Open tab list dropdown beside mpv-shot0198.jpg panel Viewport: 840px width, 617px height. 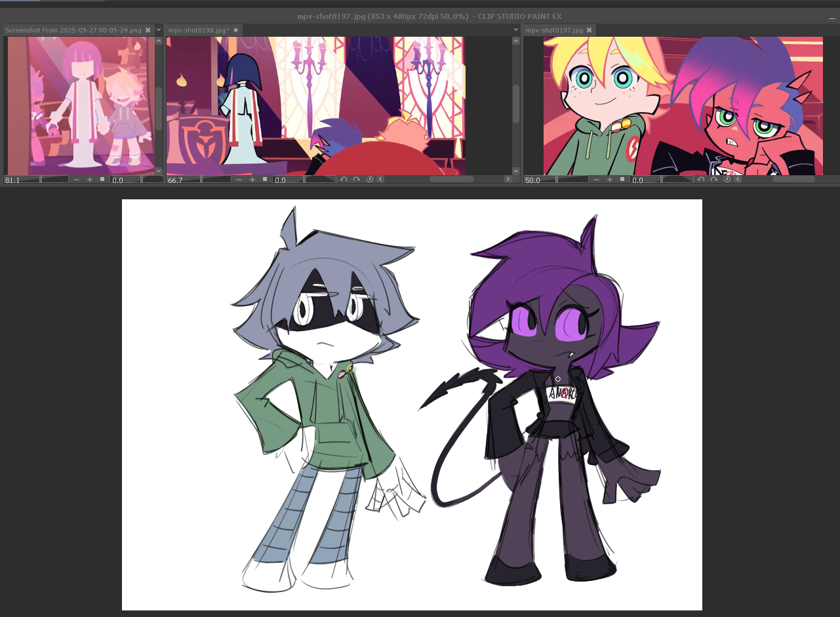pyautogui.click(x=516, y=30)
